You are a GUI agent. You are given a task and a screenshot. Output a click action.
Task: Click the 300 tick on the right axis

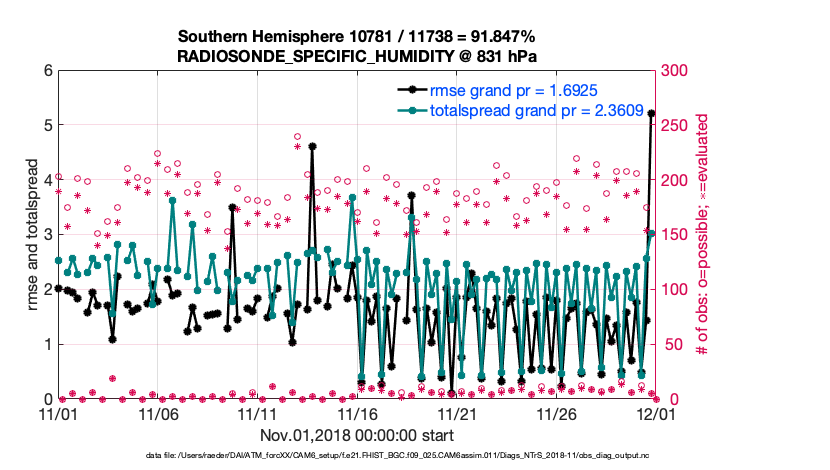(673, 71)
